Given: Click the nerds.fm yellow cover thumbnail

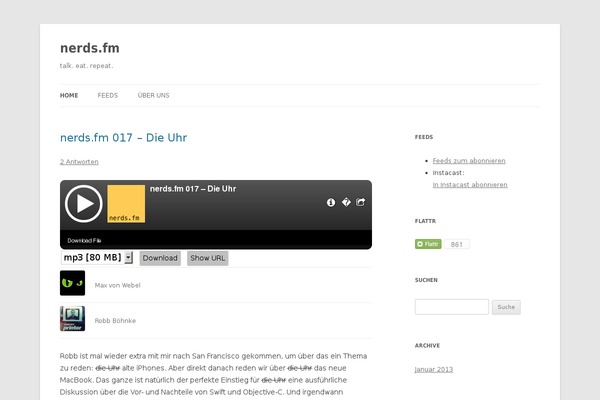Looking at the screenshot, I should point(126,204).
